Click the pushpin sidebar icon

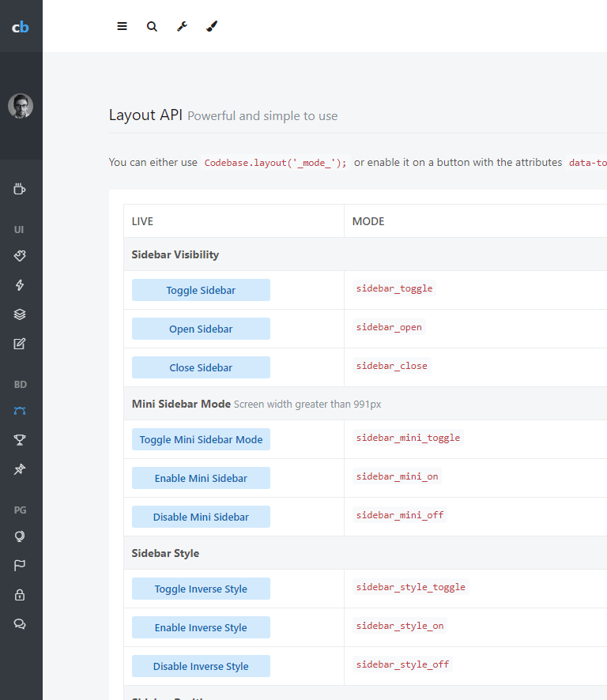pyautogui.click(x=21, y=469)
